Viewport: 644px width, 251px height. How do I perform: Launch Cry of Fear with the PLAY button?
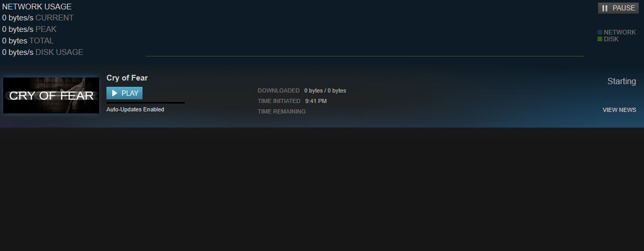pos(124,93)
